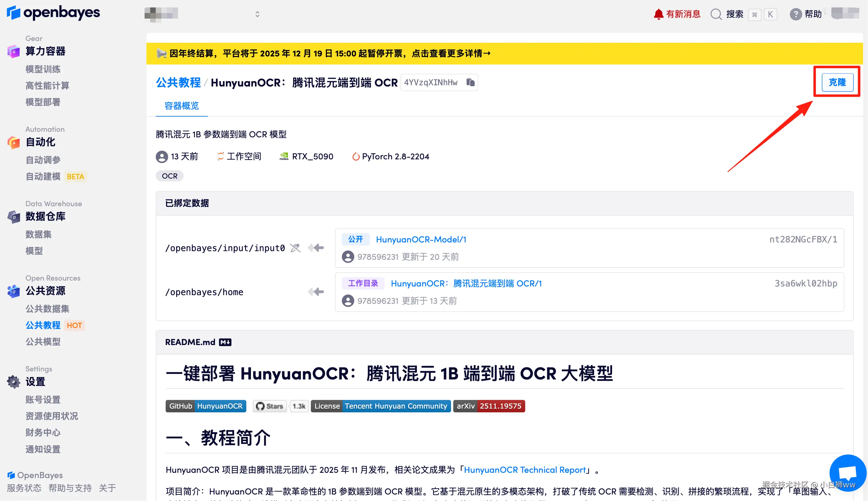Click the OCR tag chip
The width and height of the screenshot is (868, 501).
[169, 176]
